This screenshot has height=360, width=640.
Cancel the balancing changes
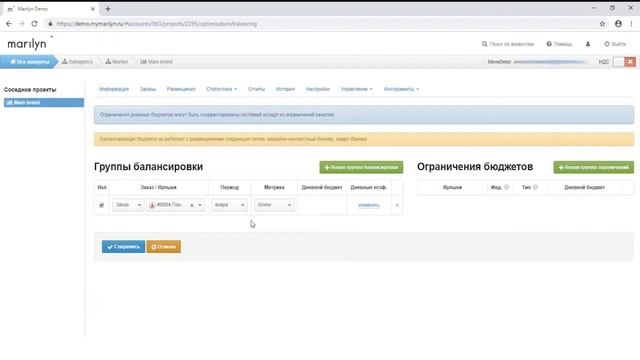pyautogui.click(x=164, y=247)
